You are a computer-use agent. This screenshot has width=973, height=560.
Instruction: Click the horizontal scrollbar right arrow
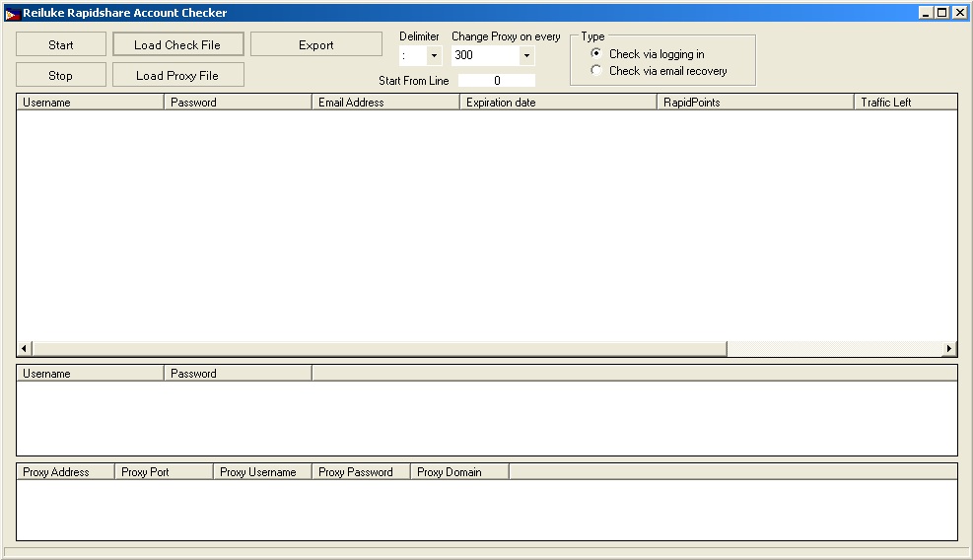click(x=949, y=348)
